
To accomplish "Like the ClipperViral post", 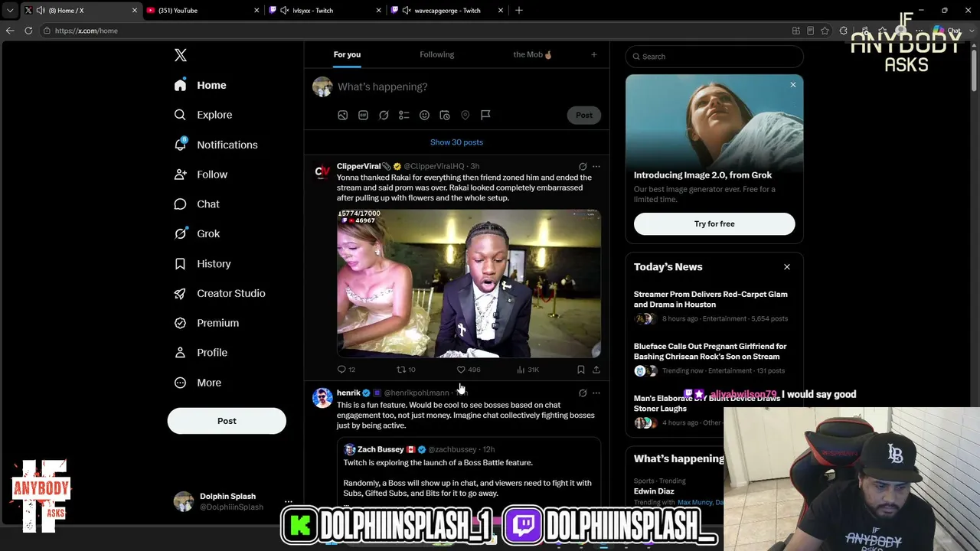I will coord(469,370).
